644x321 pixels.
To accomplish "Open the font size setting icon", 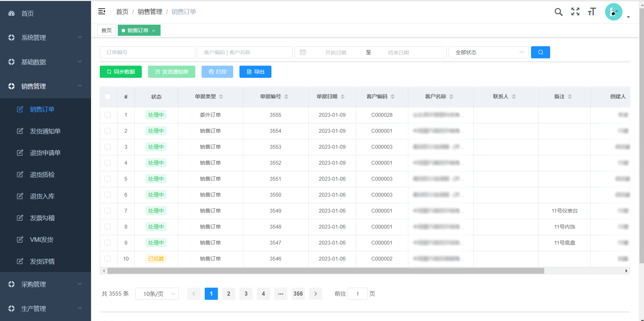I will click(x=592, y=12).
